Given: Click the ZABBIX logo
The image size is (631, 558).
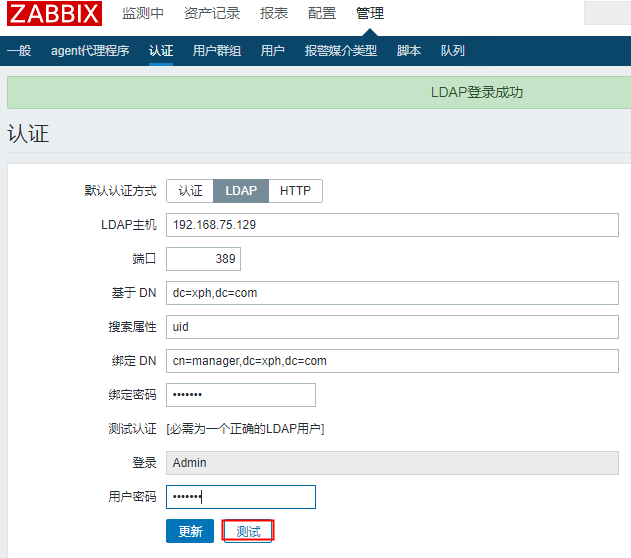Looking at the screenshot, I should [54, 13].
